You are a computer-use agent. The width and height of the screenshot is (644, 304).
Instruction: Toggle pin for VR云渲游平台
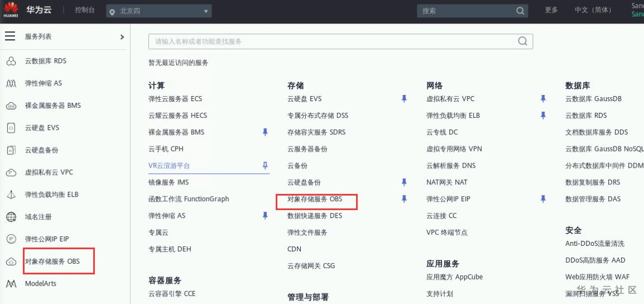(x=265, y=165)
